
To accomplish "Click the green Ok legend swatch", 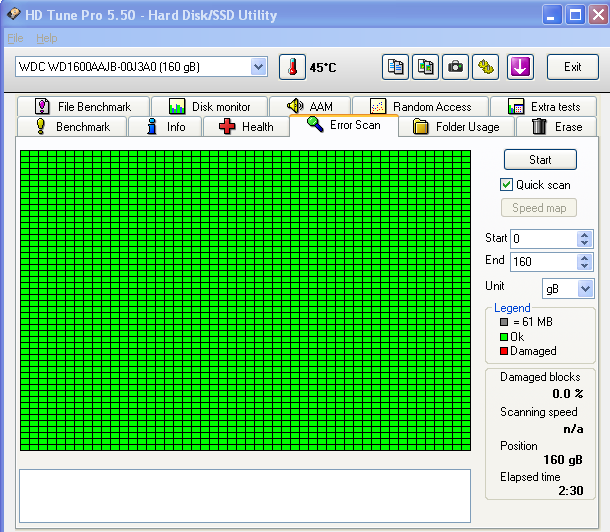I will [504, 337].
